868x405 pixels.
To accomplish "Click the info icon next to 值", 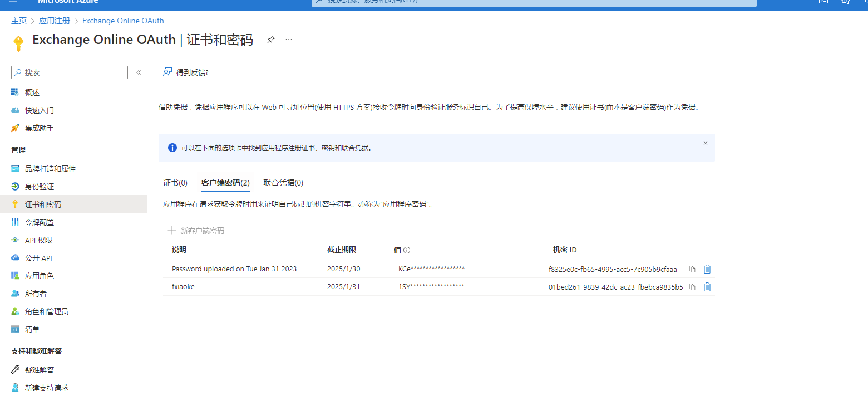I will pyautogui.click(x=407, y=250).
